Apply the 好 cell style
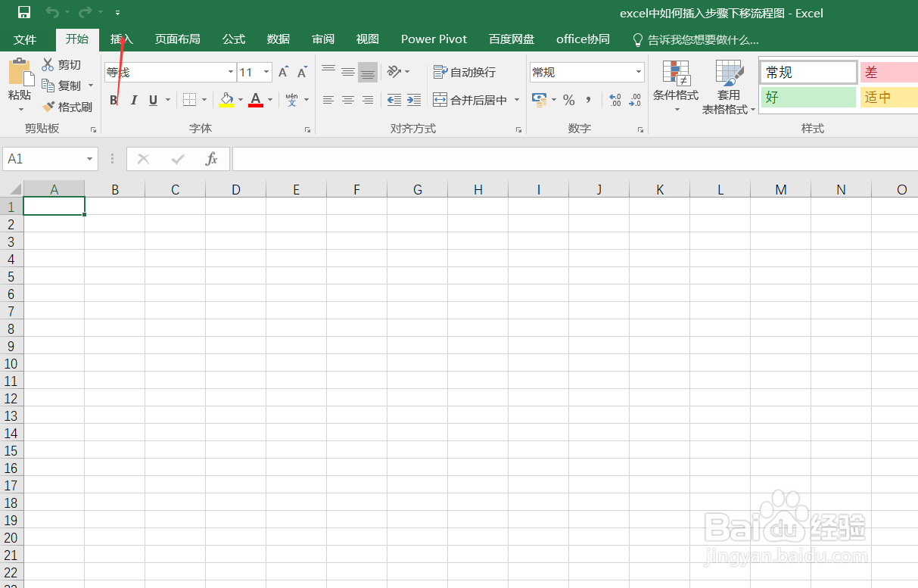 [x=808, y=97]
